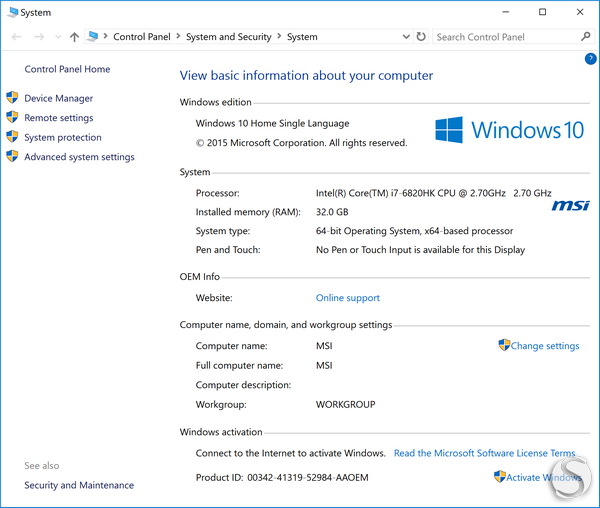Click Activate Windows link
Screen dimensions: 600x508
point(544,477)
